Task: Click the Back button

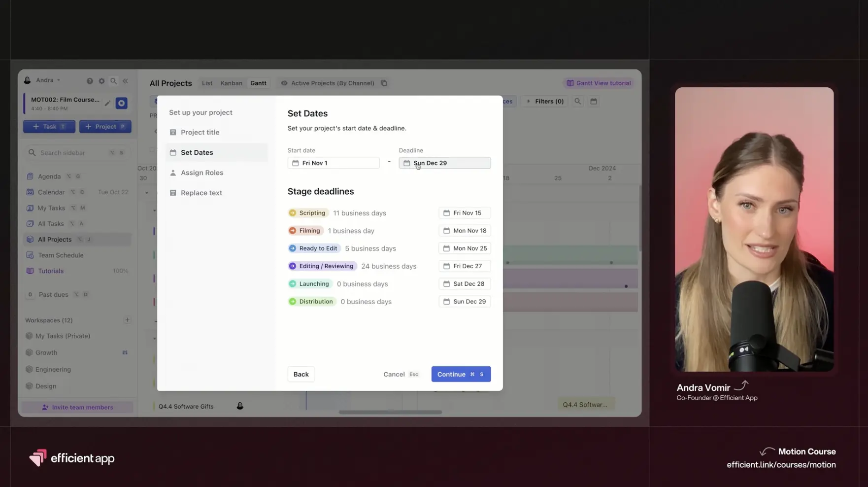Action: [x=301, y=374]
